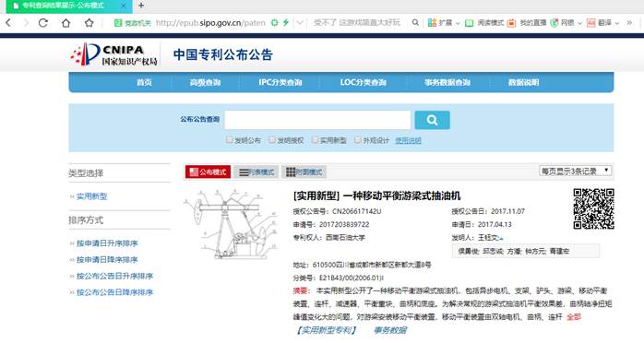The image size is (644, 343).
Task: Expand the 扩展 toolbar dropdown
Action: point(458,23)
